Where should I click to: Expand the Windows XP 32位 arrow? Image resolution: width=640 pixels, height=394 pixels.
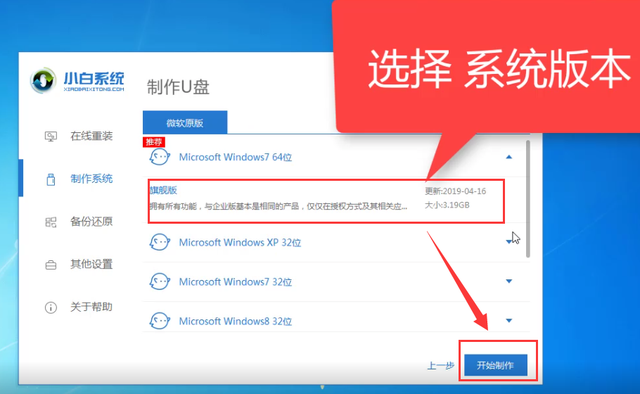[509, 242]
